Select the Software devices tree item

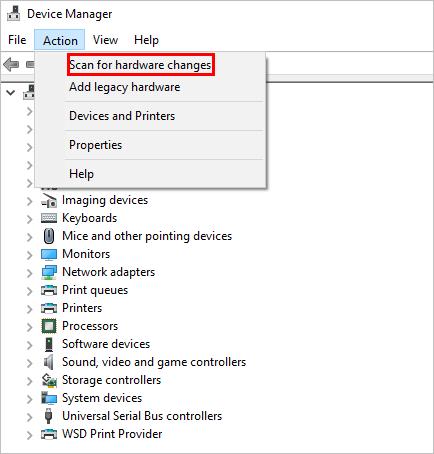(x=106, y=344)
